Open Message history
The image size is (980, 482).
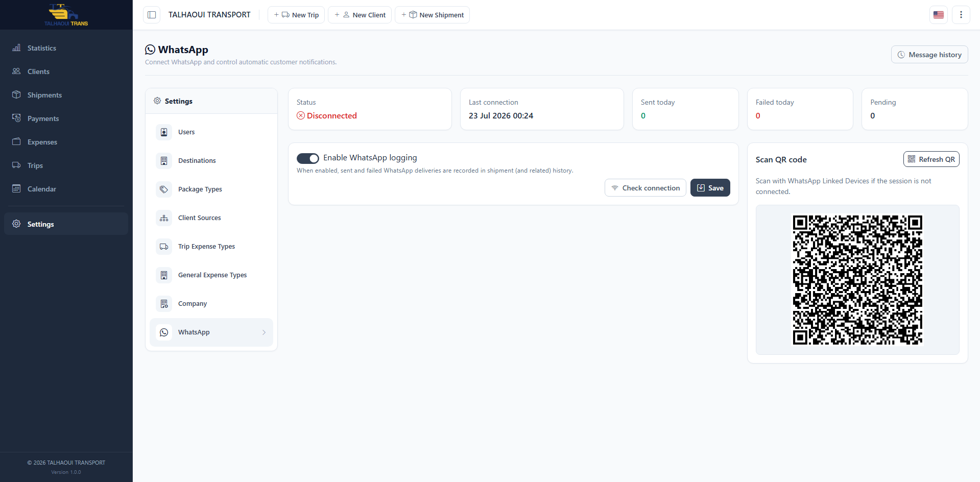coord(929,55)
